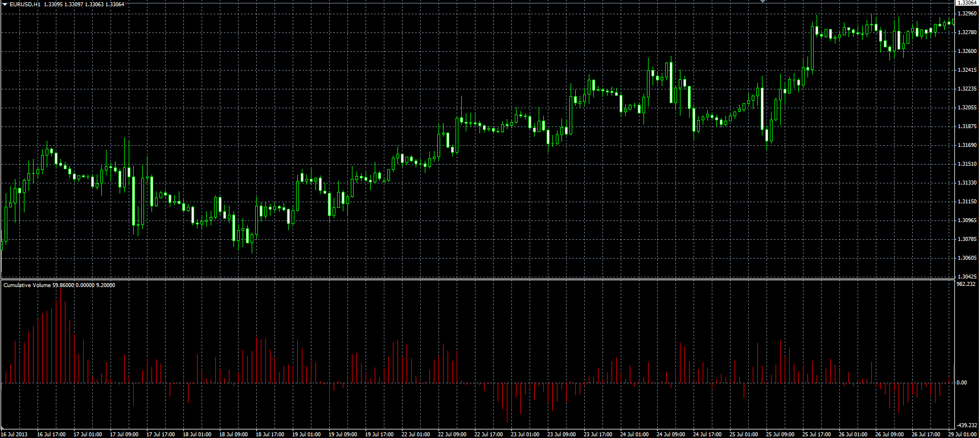Click the 1.31330 price axis label
This screenshot has height=438, width=980.
(x=967, y=183)
